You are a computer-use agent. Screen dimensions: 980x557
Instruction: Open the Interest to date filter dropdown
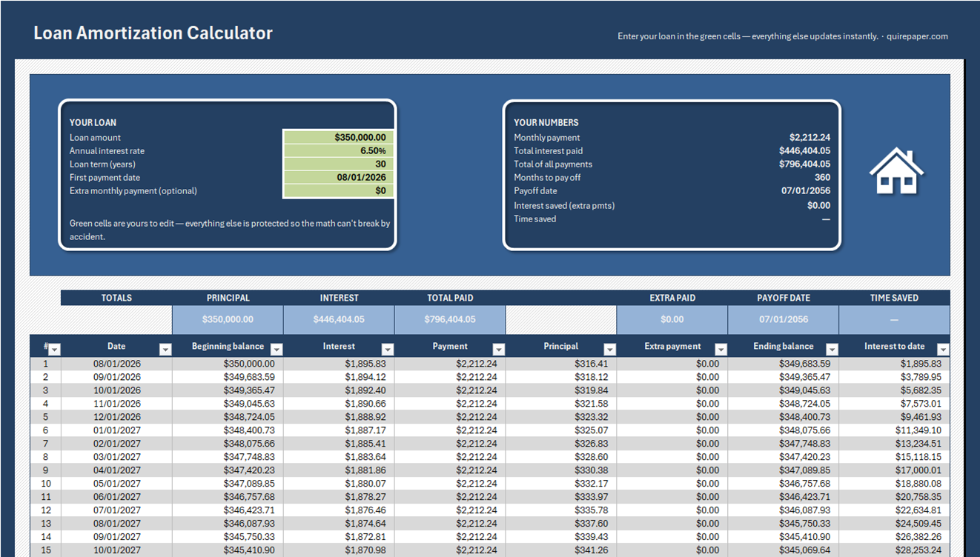click(x=943, y=349)
